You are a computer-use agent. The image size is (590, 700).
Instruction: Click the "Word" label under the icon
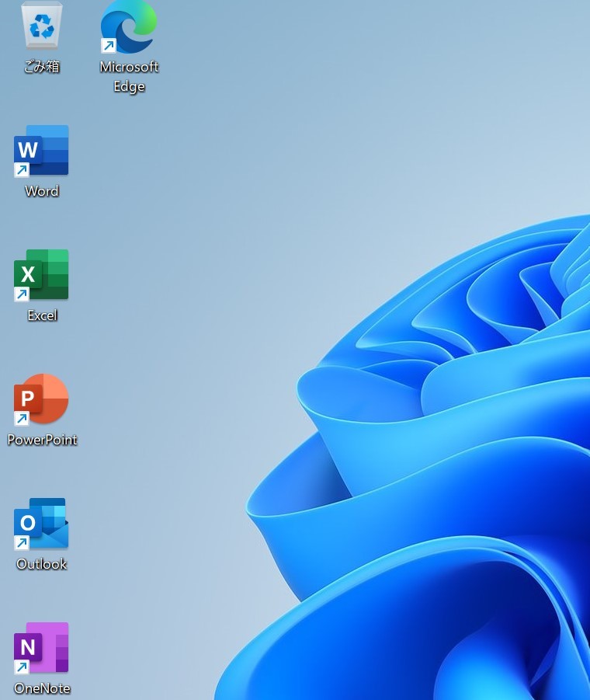(x=42, y=191)
